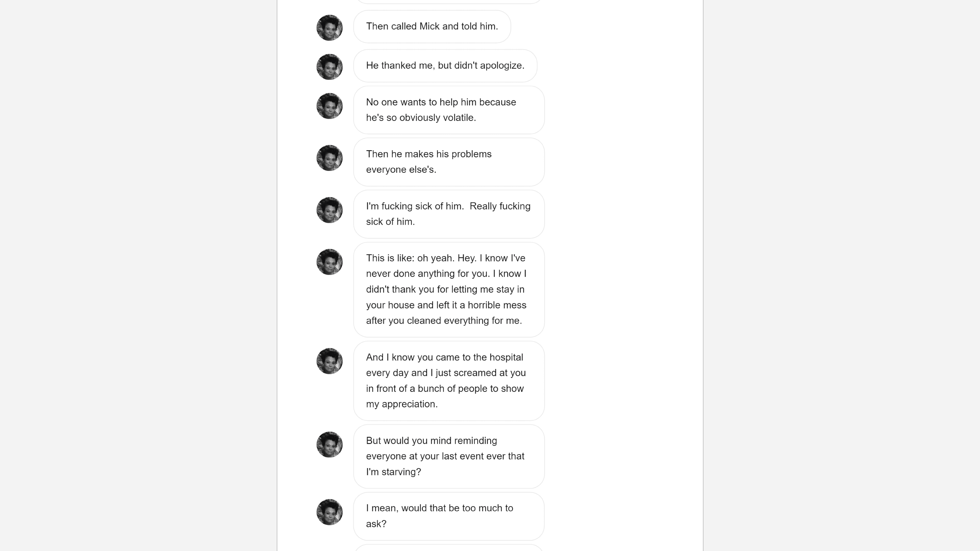
Task: Click the partially visible message bubble at top
Action: tap(449, 2)
